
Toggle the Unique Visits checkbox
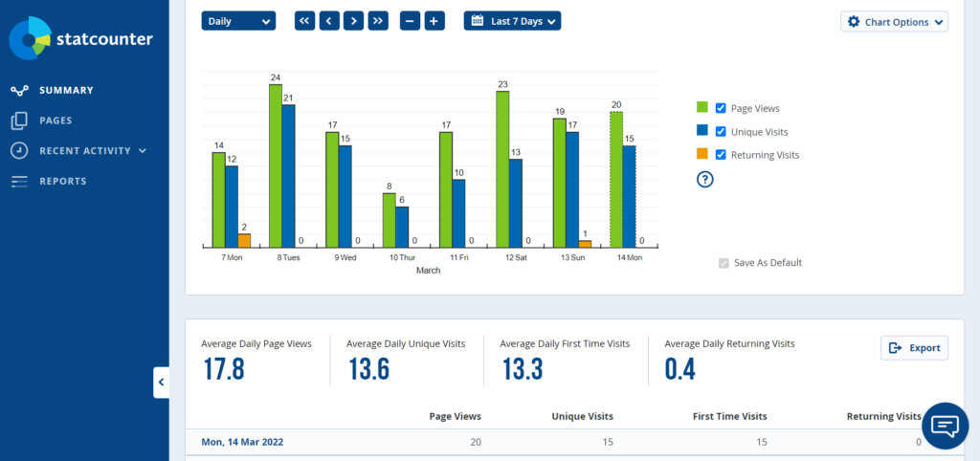[722, 131]
